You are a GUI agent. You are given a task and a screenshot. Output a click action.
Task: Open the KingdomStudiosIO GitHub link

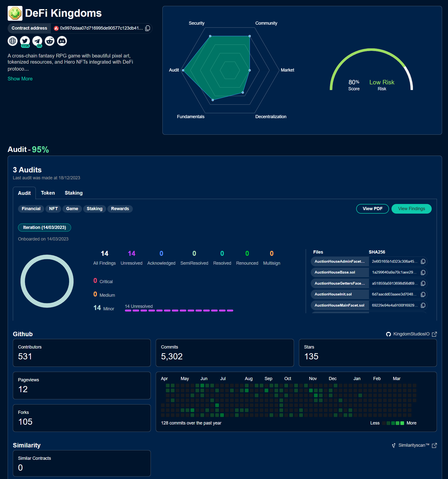(411, 334)
